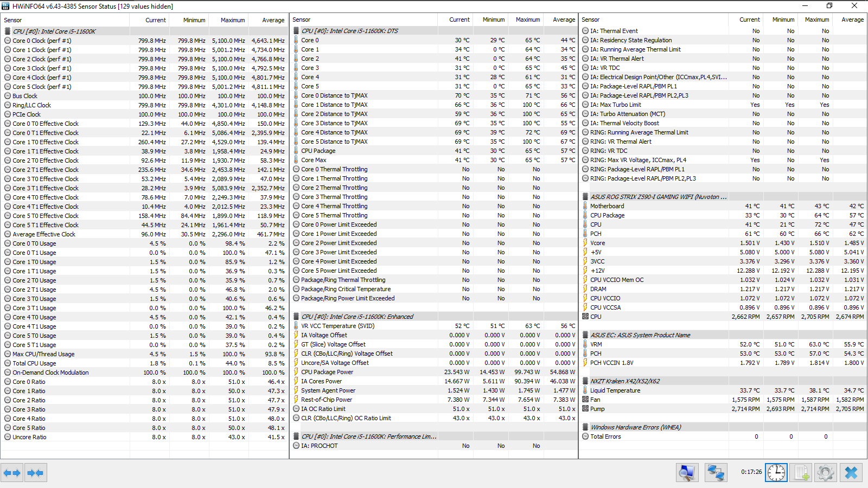Close sensor status with the blue X button
The height and width of the screenshot is (488, 868).
click(x=851, y=473)
